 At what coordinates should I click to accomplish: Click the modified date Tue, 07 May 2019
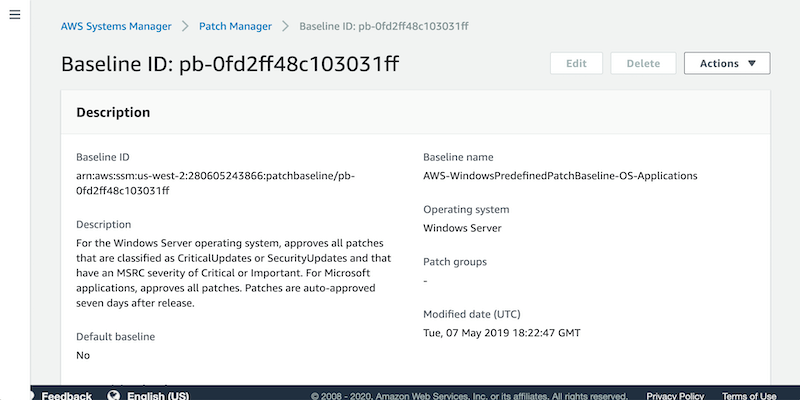(x=502, y=333)
